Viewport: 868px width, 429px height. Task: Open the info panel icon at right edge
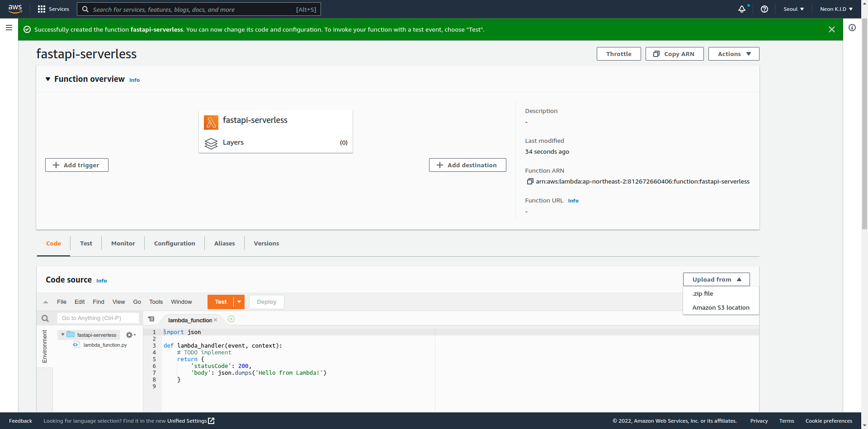[x=852, y=28]
